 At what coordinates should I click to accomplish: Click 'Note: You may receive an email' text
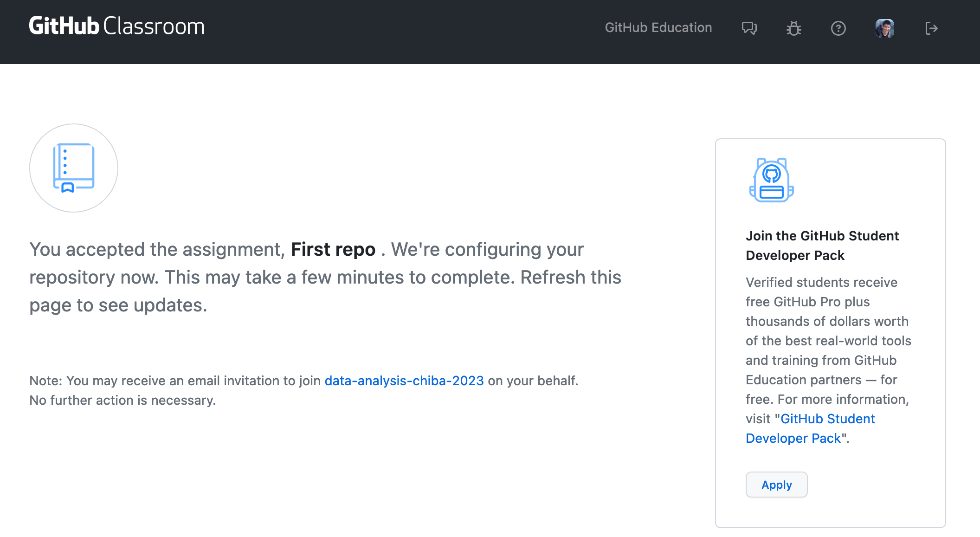click(174, 381)
